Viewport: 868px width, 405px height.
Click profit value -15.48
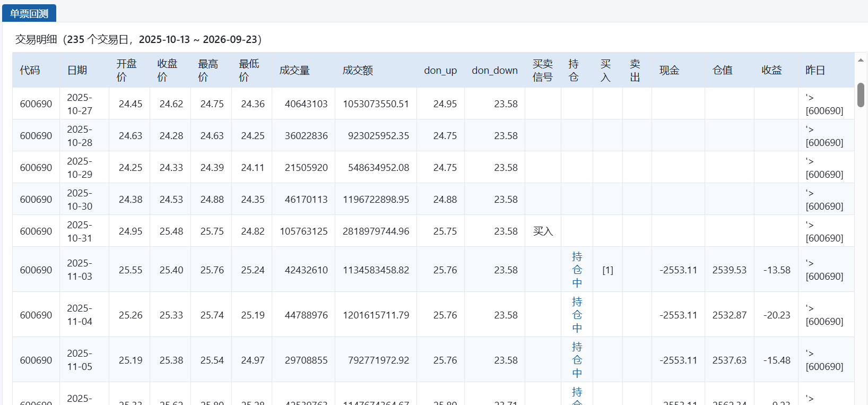click(x=777, y=360)
